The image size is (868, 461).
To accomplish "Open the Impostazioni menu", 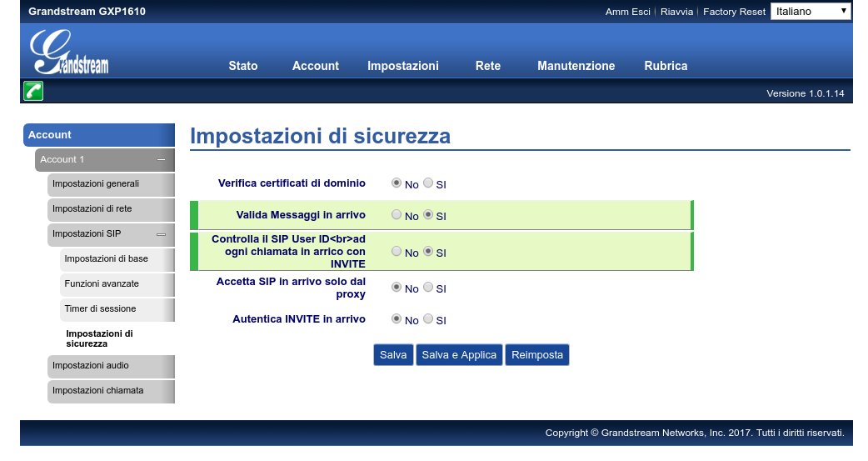I will 403,65.
